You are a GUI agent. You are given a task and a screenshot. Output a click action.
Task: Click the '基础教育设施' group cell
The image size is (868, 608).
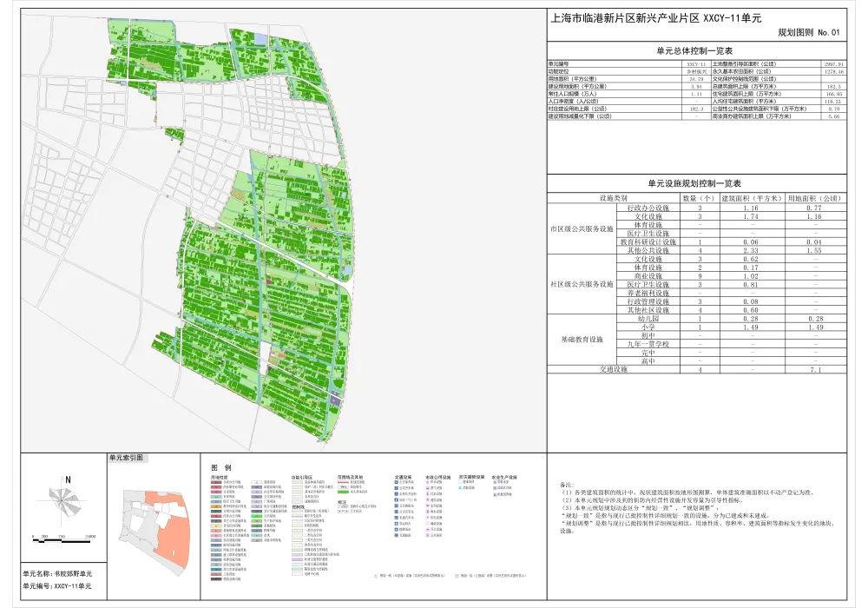tap(582, 340)
